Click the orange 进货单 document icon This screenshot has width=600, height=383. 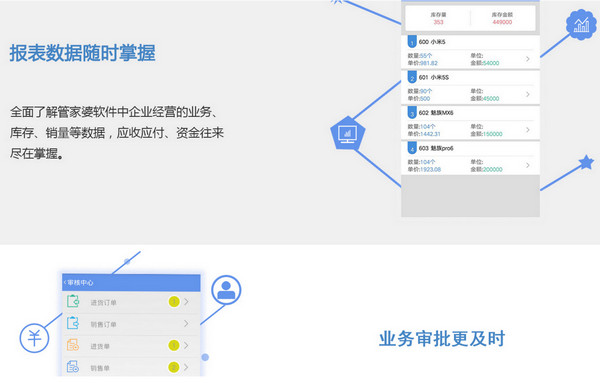[x=73, y=345]
